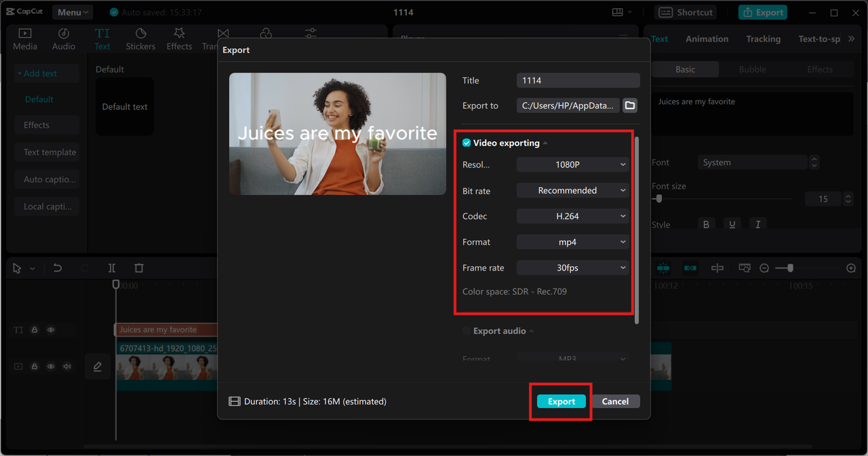Cancel the export dialog

(615, 401)
